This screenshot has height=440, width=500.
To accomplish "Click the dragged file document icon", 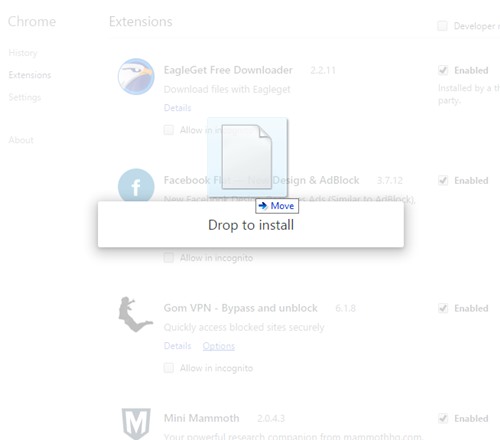I will 247,157.
